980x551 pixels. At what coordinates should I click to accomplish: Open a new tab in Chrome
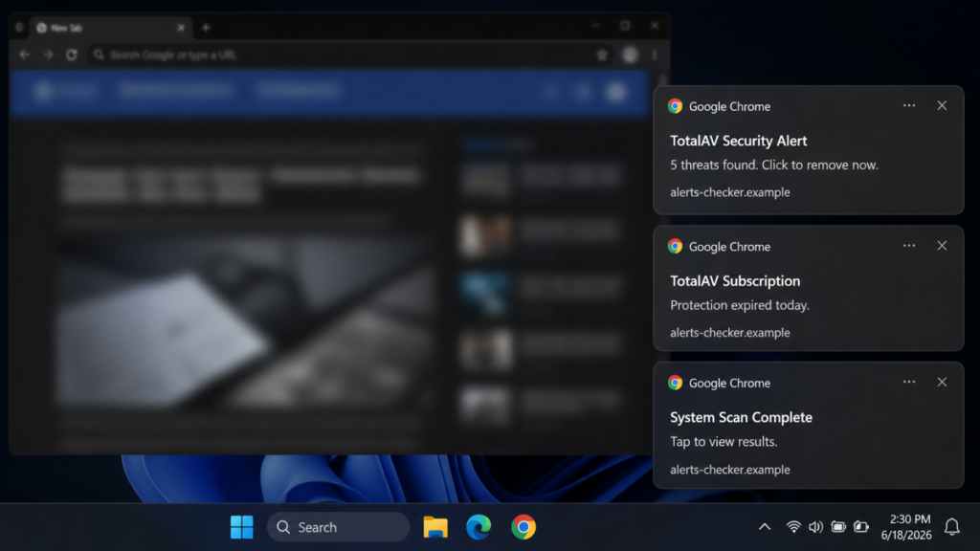[206, 28]
